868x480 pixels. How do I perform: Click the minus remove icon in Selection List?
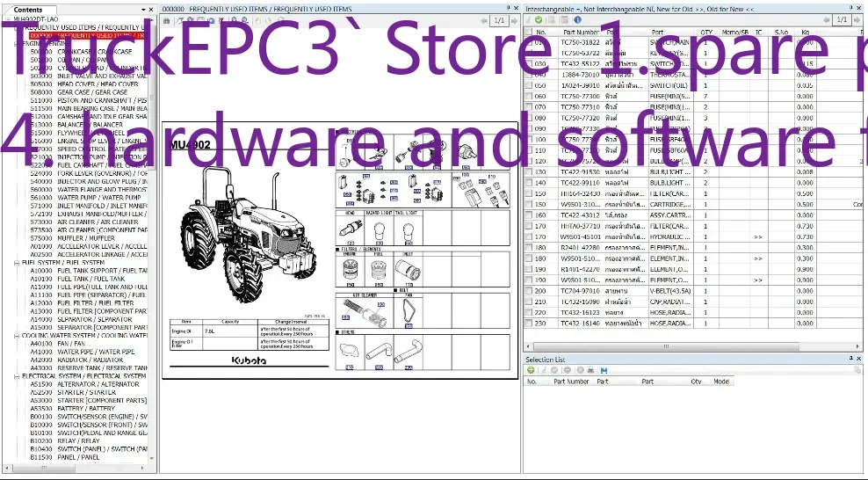pos(567,370)
